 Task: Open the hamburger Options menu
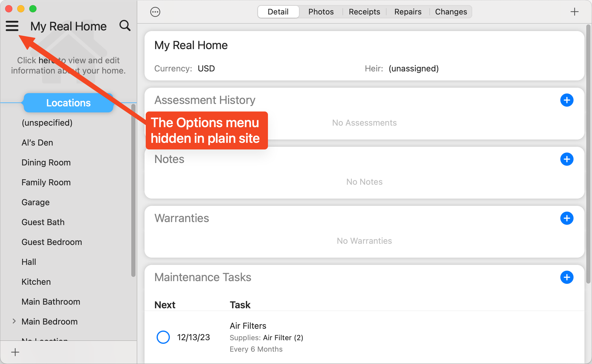coord(12,26)
